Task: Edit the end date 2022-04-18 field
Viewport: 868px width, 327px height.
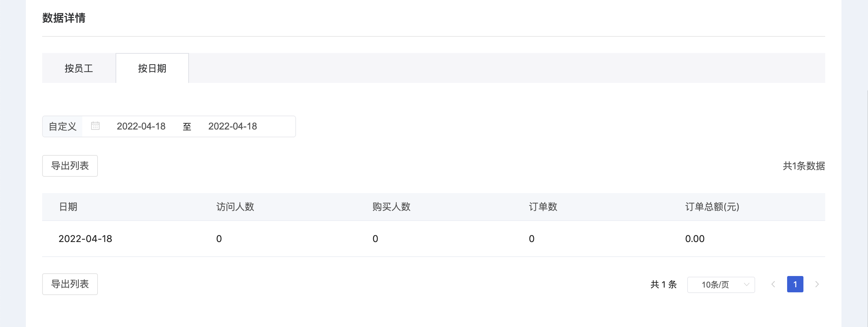Action: click(x=232, y=126)
